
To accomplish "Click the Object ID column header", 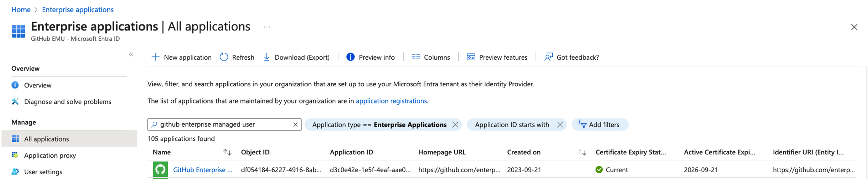I will 255,152.
